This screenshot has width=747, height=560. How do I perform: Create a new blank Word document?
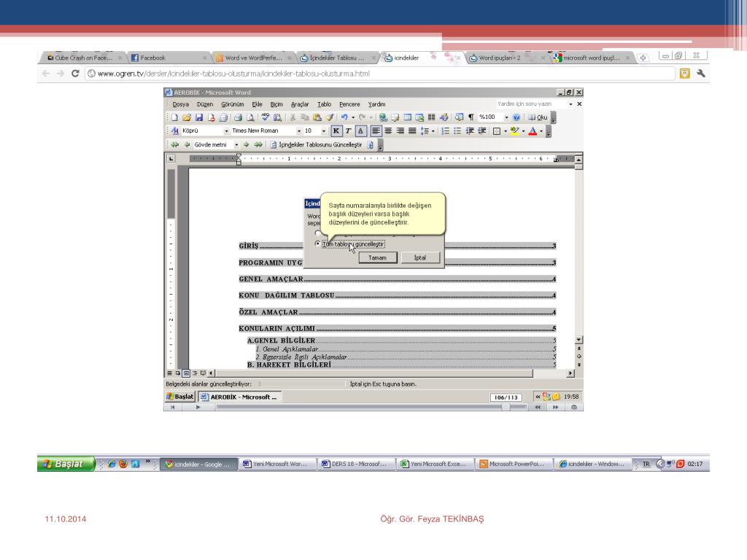point(174,117)
